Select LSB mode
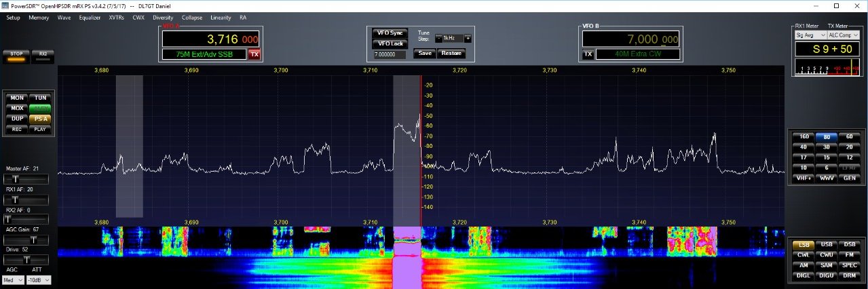The image size is (868, 289). coord(804,244)
